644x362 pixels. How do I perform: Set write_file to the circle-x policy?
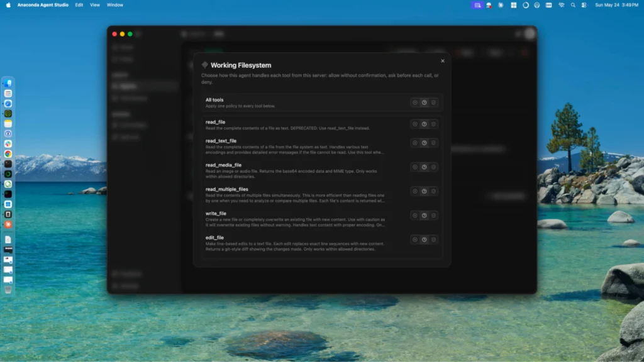click(415, 216)
